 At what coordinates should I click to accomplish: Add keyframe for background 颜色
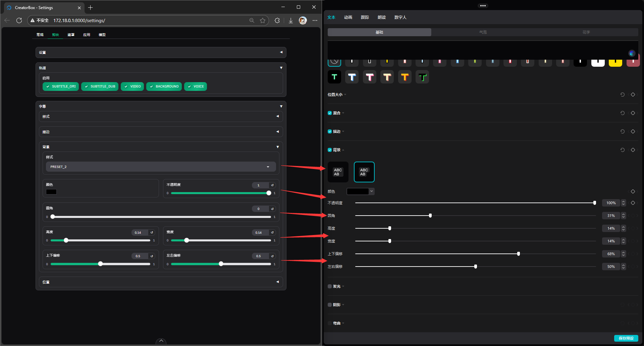point(633,191)
